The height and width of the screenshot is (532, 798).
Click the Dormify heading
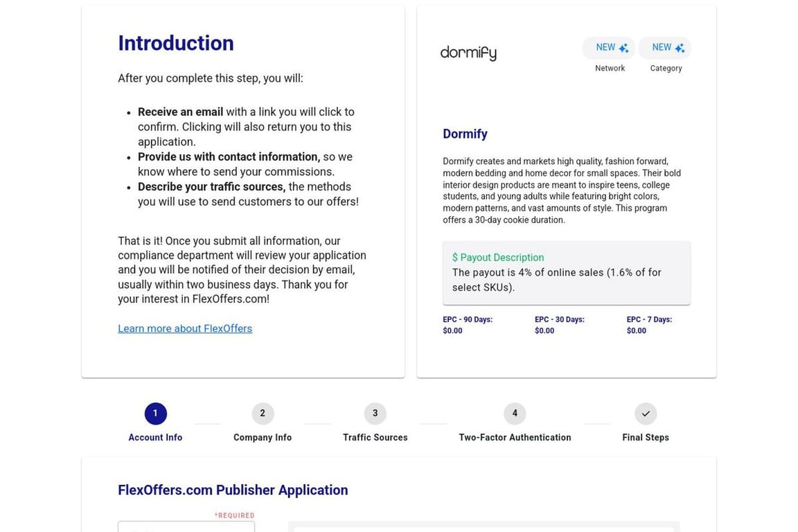click(465, 134)
